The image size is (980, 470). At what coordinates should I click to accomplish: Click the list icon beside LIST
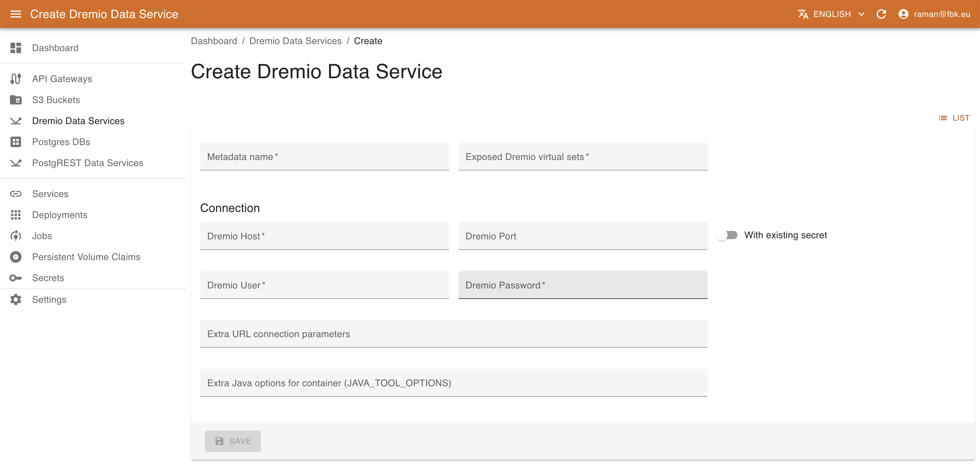pyautogui.click(x=943, y=118)
